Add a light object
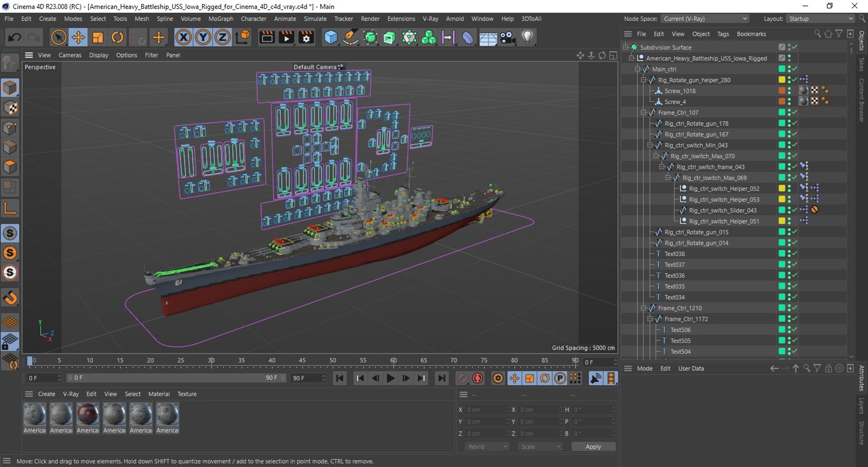The height and width of the screenshot is (467, 868). [x=527, y=38]
